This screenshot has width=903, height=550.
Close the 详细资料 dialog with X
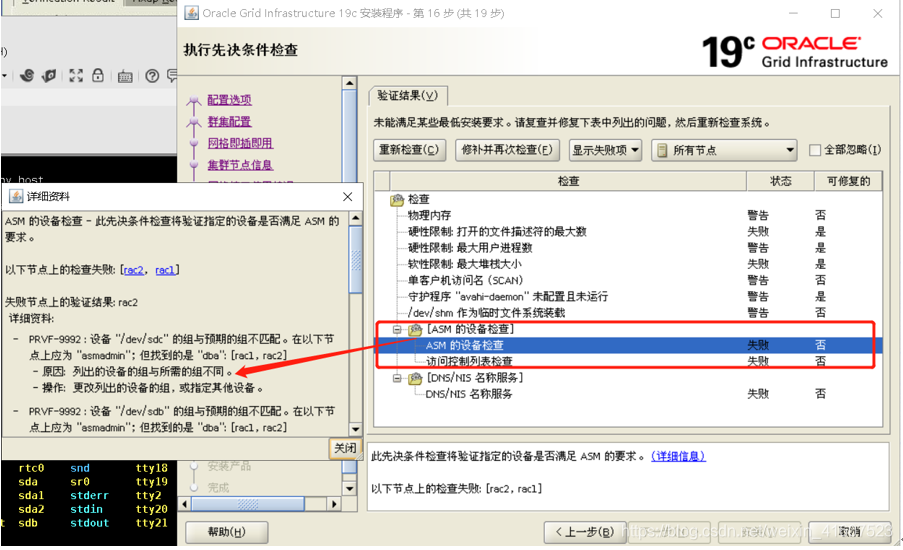347,196
